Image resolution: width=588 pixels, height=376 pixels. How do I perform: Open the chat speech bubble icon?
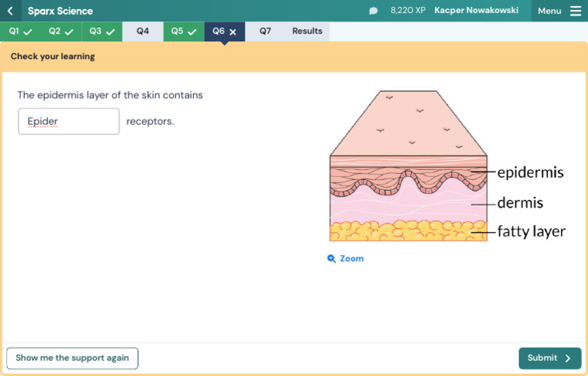click(373, 11)
